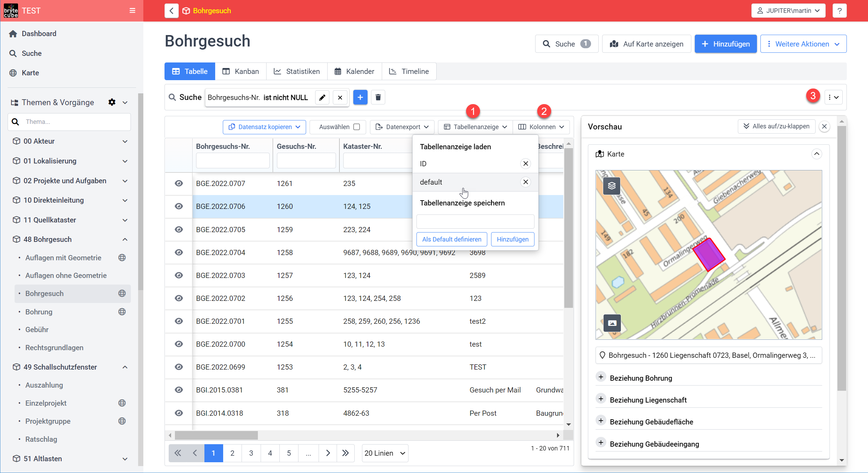Switch map background with image icon
This screenshot has height=473, width=868.
[x=612, y=323]
